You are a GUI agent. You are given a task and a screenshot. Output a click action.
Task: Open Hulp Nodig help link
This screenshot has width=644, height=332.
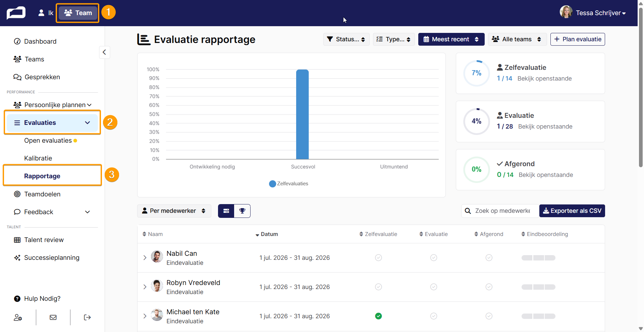click(x=37, y=298)
